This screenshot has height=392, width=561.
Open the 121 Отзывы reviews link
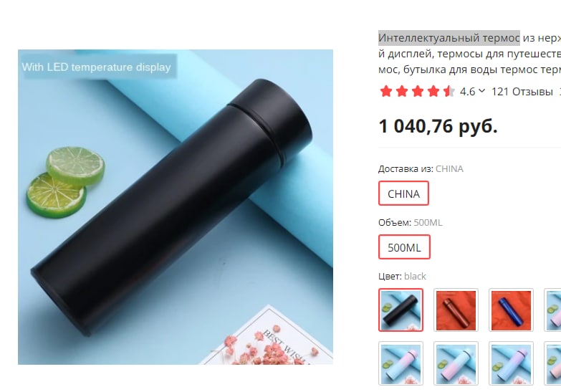[522, 92]
